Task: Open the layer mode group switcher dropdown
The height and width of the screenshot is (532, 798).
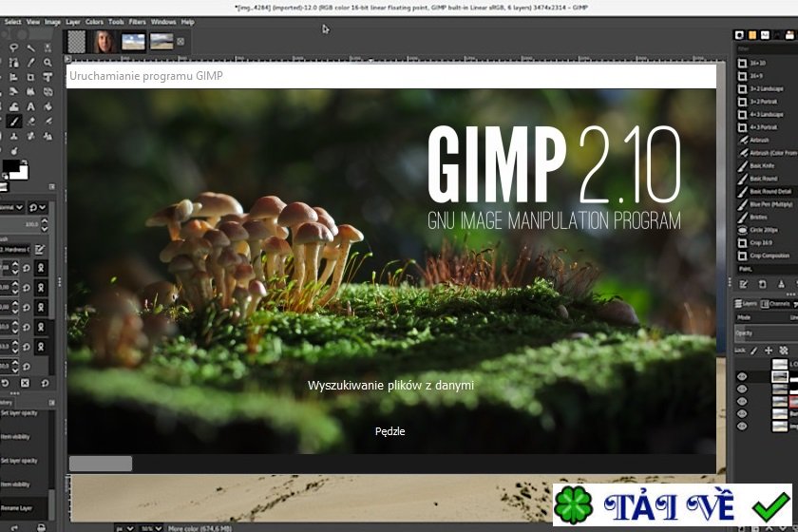Action: pyautogui.click(x=38, y=208)
